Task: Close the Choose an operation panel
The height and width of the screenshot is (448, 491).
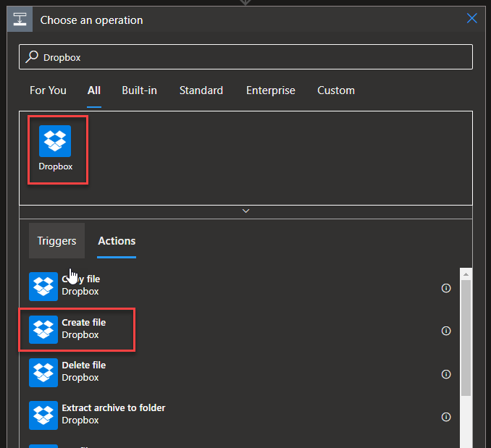Action: click(471, 19)
